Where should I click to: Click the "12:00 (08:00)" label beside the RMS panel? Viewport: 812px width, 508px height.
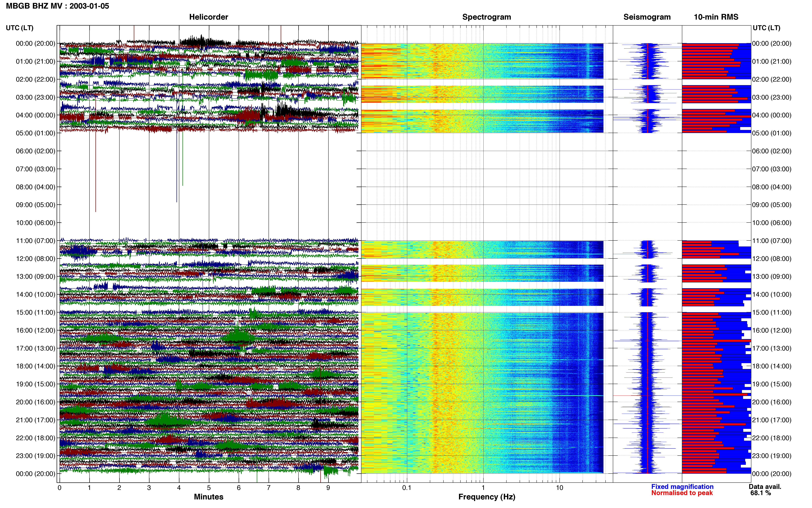[x=772, y=259]
